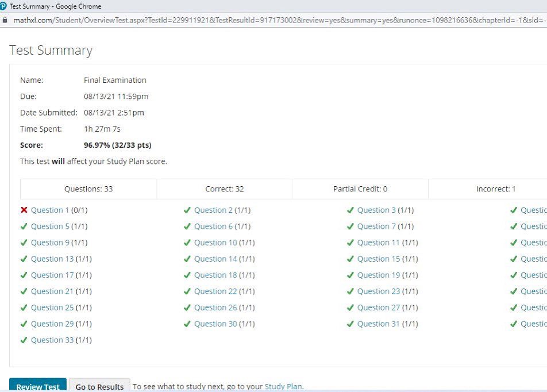Click the Final Examination name text
547x392 pixels.
click(115, 80)
